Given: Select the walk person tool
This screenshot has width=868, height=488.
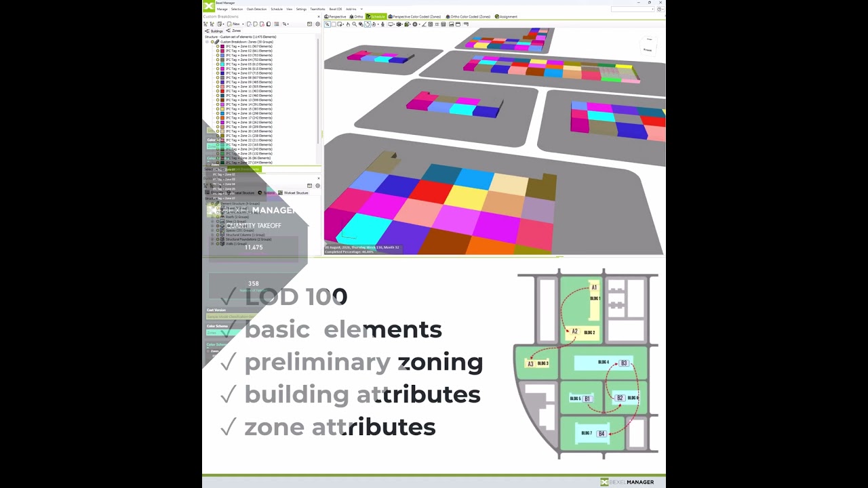Looking at the screenshot, I should 382,24.
